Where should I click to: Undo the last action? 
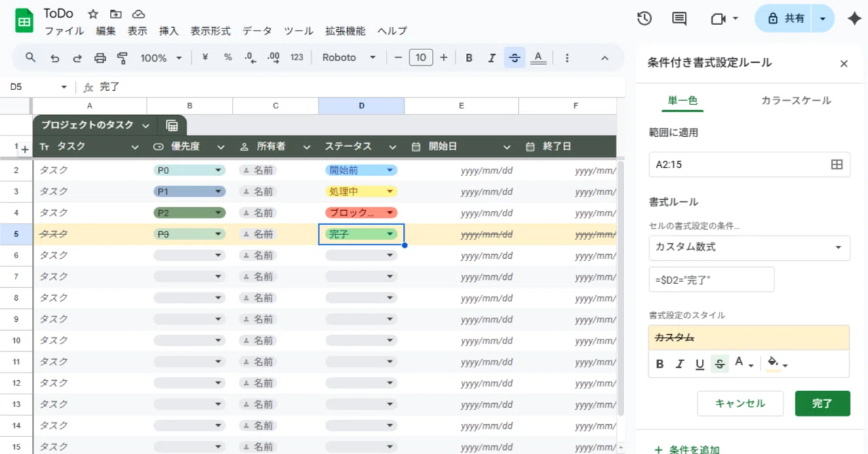coord(55,58)
